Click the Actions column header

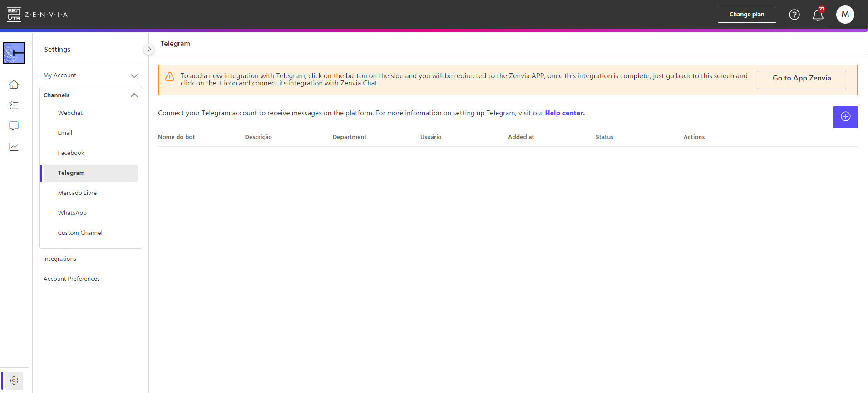[694, 137]
